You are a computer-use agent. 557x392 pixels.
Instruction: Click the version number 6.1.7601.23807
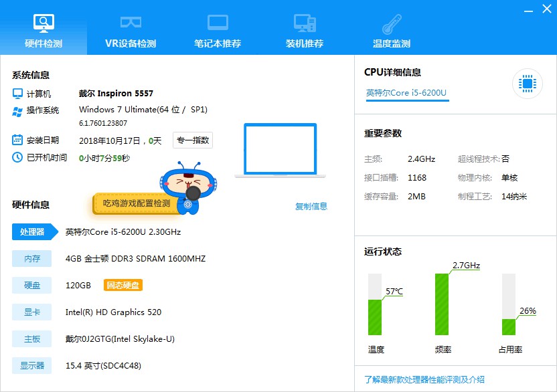pos(103,123)
